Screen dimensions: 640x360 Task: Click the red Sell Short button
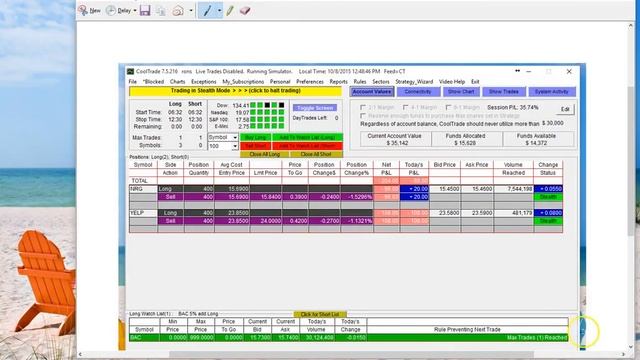coord(256,146)
